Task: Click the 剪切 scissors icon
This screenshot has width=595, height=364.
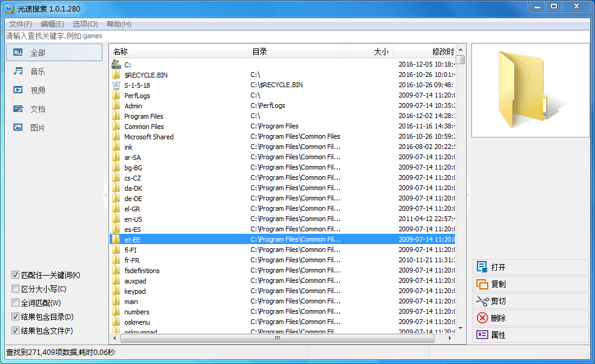Action: tap(482, 301)
